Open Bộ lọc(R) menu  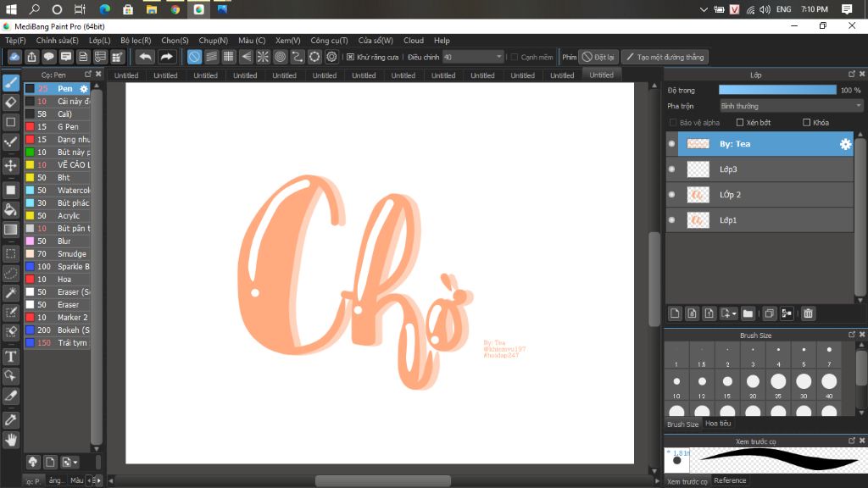point(136,41)
